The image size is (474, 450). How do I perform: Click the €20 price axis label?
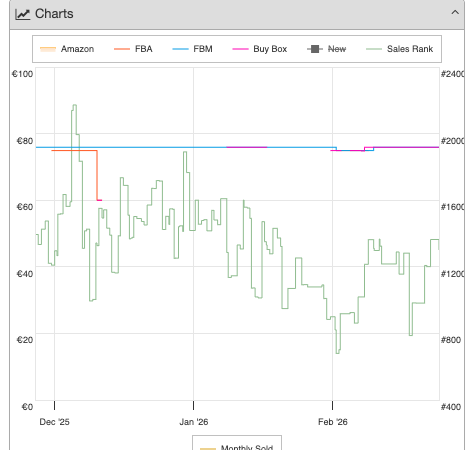point(25,340)
